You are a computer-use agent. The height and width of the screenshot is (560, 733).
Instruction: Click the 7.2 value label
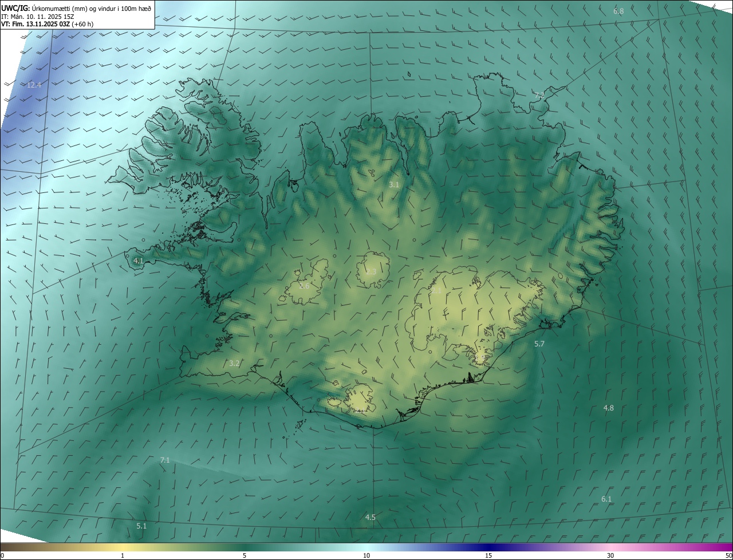coord(539,96)
